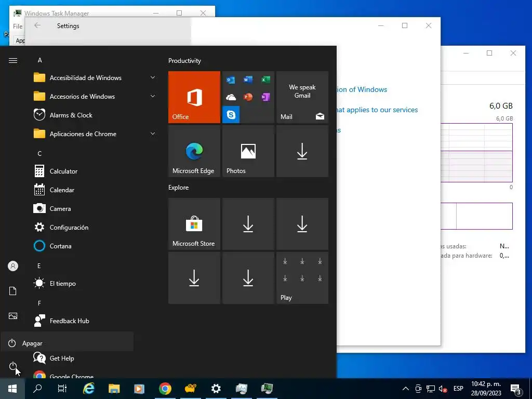Click the pending-download tile next to Photos
Screen dimensions: 532x399
click(x=302, y=151)
